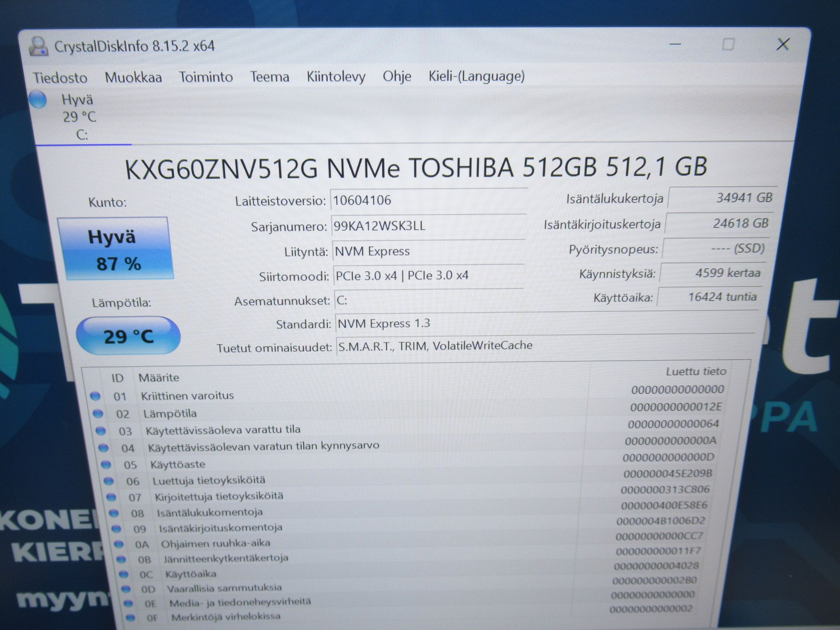Click the 29 °C temperature button
This screenshot has height=630, width=840.
(x=128, y=336)
